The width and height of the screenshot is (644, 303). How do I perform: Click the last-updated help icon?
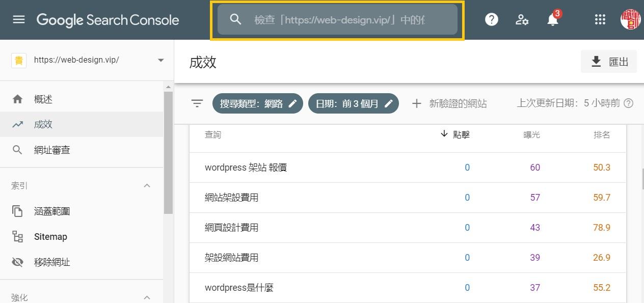coord(629,103)
